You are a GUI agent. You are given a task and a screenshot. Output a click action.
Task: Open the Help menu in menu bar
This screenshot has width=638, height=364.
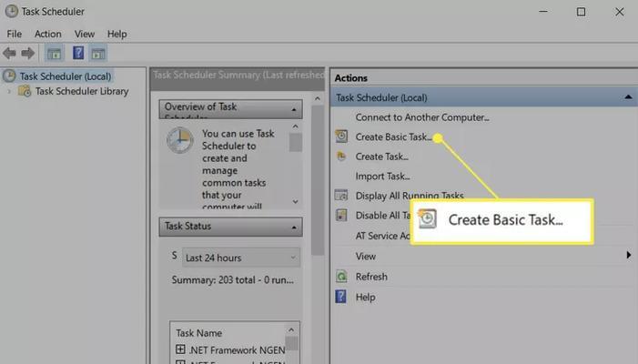click(x=116, y=34)
